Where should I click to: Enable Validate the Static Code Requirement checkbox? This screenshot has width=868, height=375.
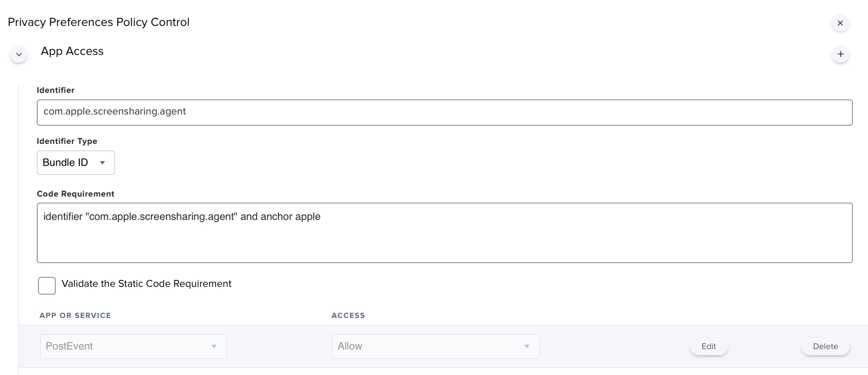click(x=47, y=286)
